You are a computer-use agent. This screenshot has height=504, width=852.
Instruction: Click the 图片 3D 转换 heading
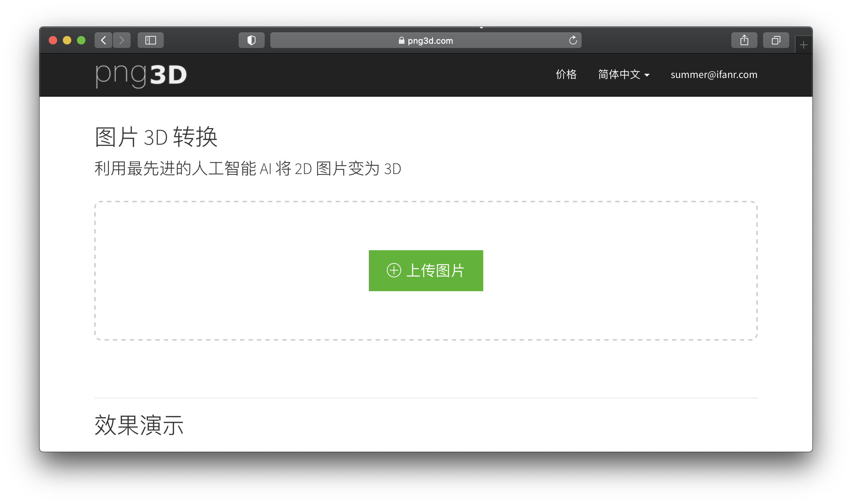pyautogui.click(x=156, y=137)
